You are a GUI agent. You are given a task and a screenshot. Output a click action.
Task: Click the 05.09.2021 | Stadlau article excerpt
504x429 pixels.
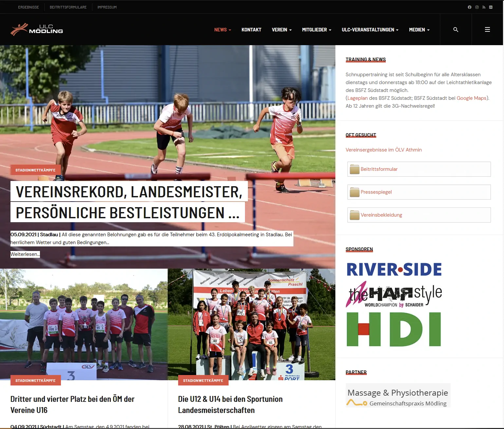coord(152,239)
